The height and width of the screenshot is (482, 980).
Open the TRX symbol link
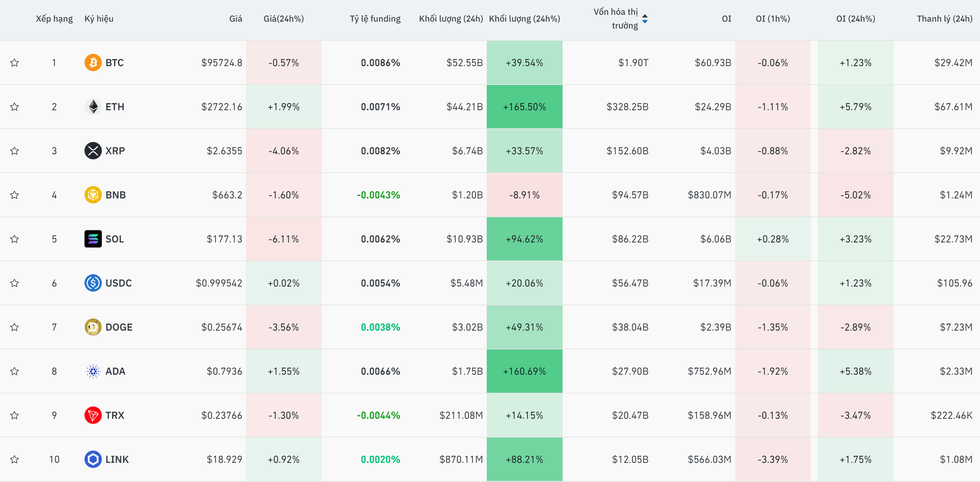click(115, 415)
